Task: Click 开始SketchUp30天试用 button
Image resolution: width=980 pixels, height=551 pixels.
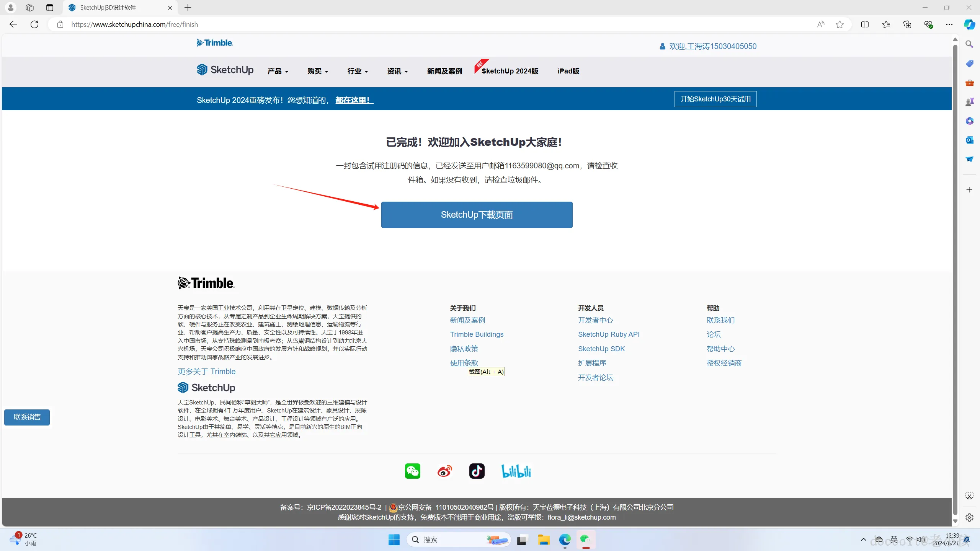Action: 715,99
